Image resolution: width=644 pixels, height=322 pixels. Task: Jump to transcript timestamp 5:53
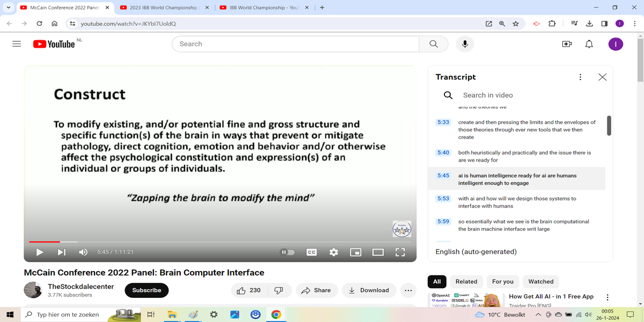tap(443, 199)
